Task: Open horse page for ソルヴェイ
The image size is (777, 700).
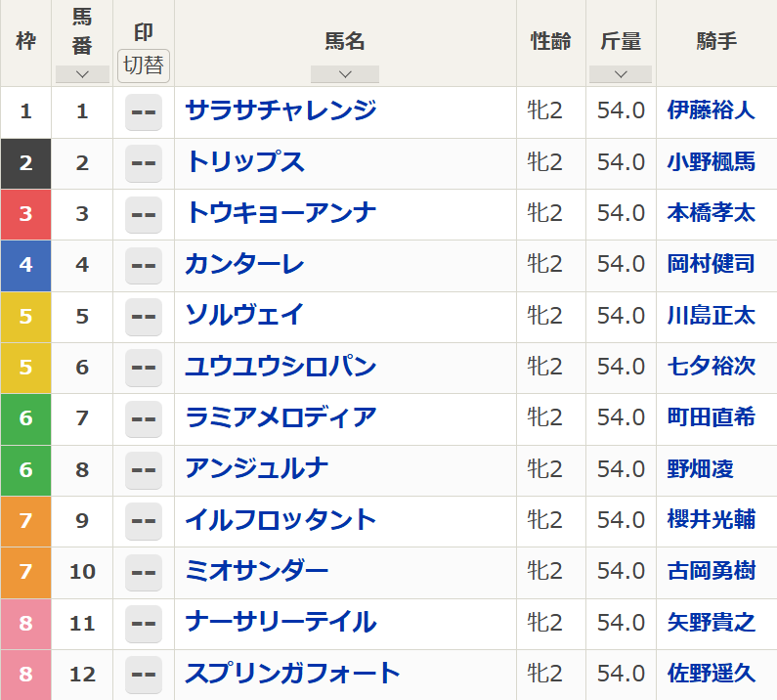Action: (x=244, y=315)
